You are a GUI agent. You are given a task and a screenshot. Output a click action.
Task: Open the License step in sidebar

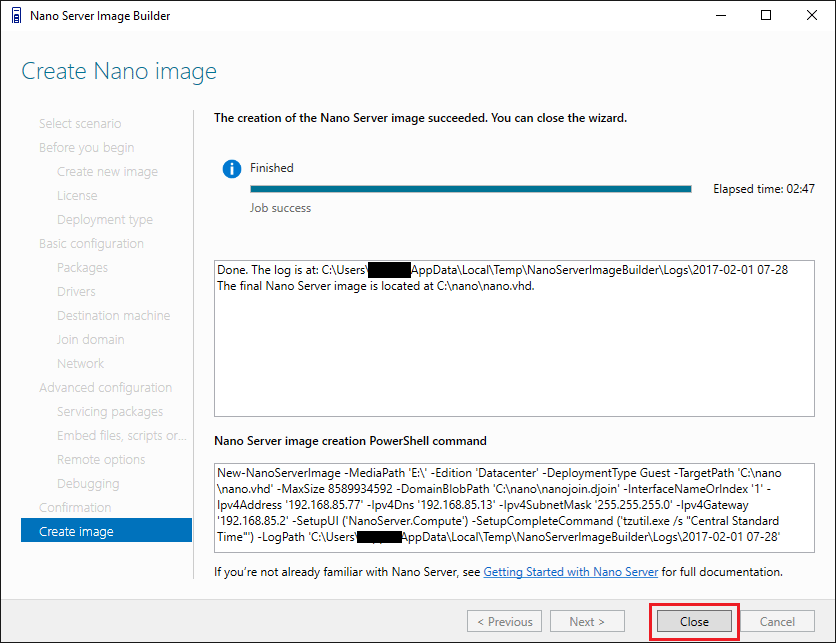click(77, 195)
